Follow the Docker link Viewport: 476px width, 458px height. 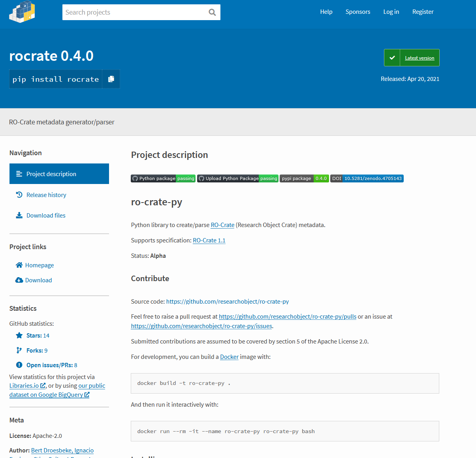click(x=229, y=357)
